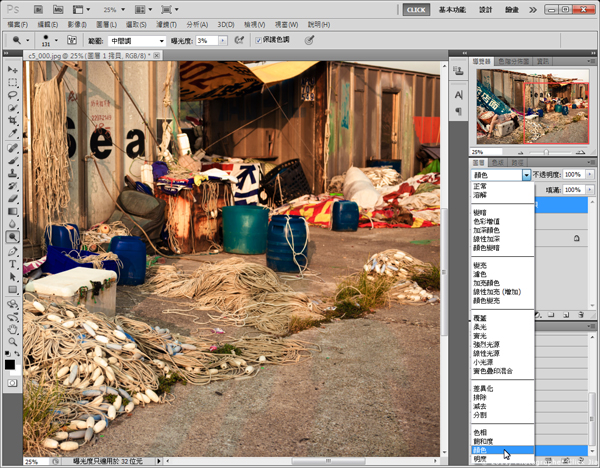Select the Horizontal Type tool
Screen dimensions: 600x468
click(13, 264)
